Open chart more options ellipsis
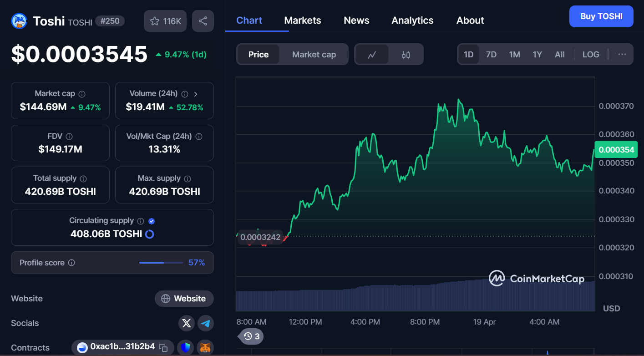 [622, 55]
